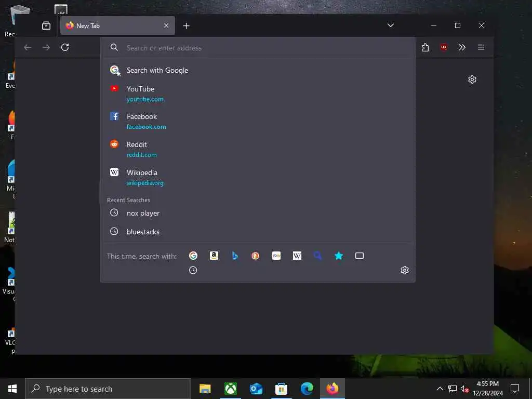Open the Windows Start menu

[12, 389]
